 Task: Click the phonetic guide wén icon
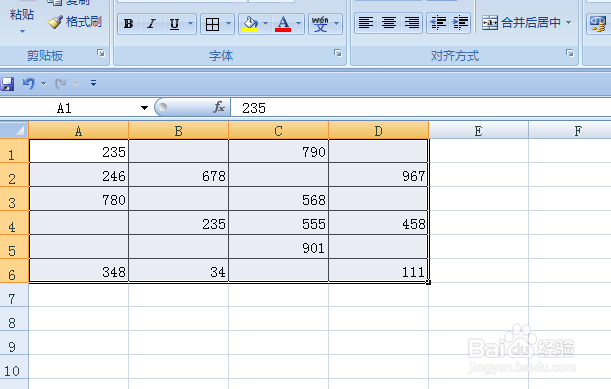click(x=320, y=24)
